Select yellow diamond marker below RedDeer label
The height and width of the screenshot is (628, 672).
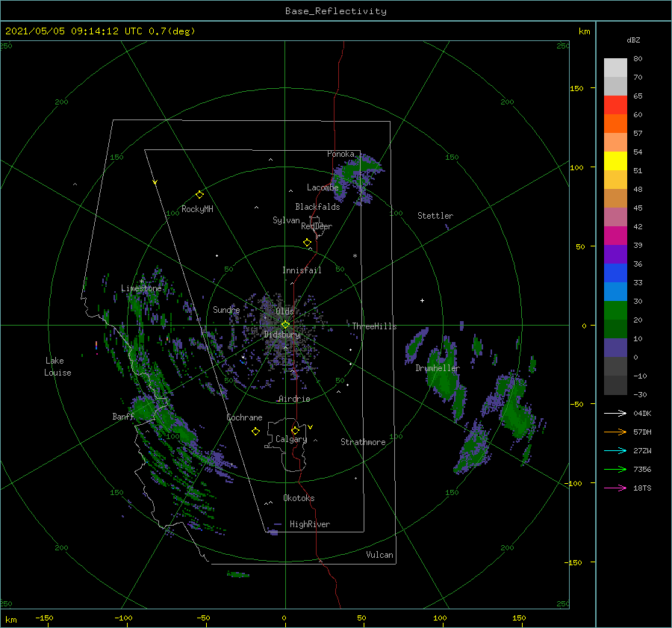click(307, 243)
